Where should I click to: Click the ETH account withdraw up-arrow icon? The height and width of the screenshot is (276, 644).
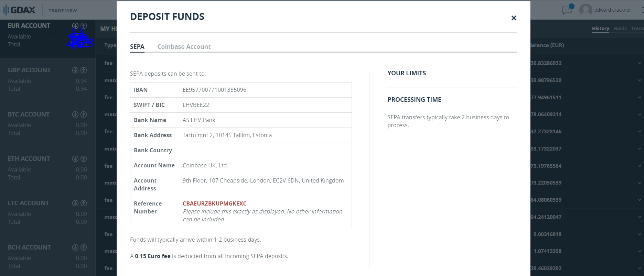pyautogui.click(x=84, y=159)
